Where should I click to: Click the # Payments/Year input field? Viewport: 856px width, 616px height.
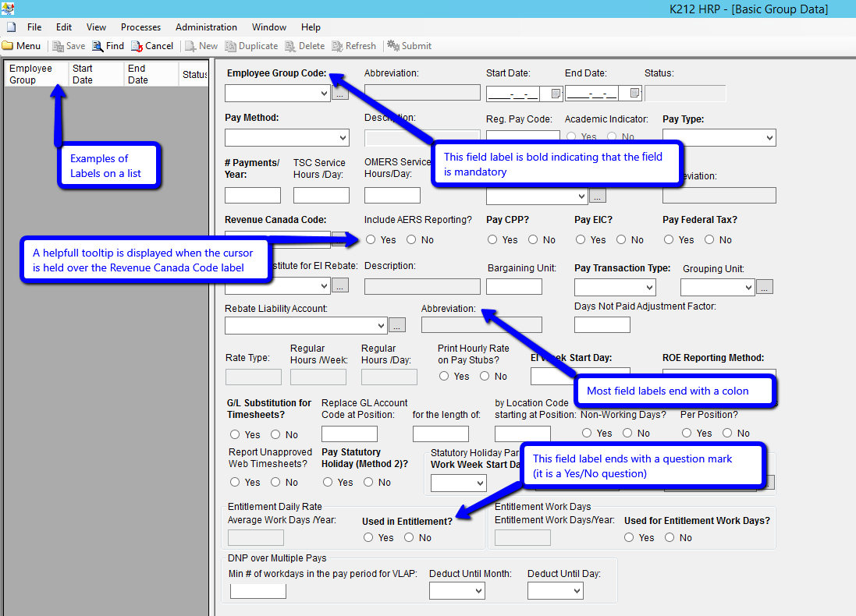(x=253, y=196)
